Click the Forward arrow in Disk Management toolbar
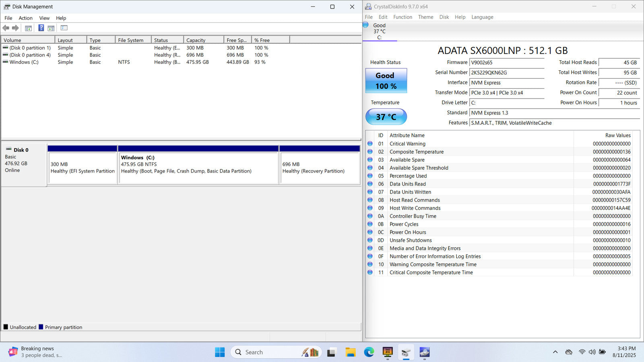 coord(15,28)
